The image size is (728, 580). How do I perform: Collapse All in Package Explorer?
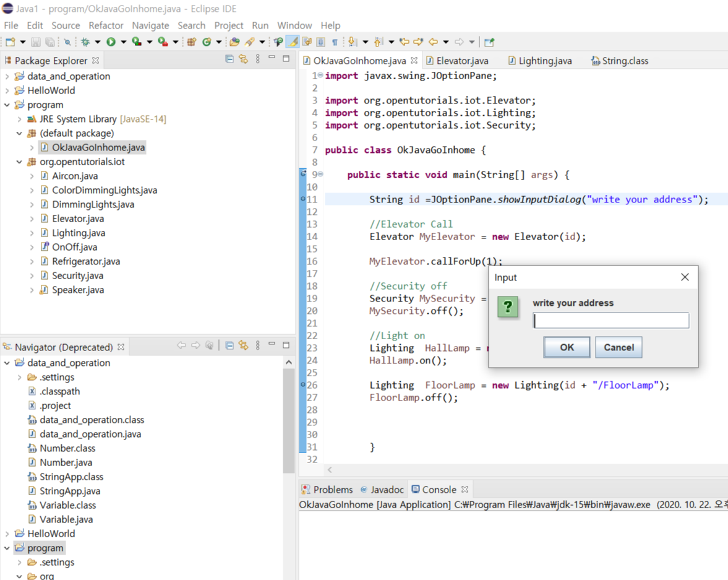tap(229, 59)
